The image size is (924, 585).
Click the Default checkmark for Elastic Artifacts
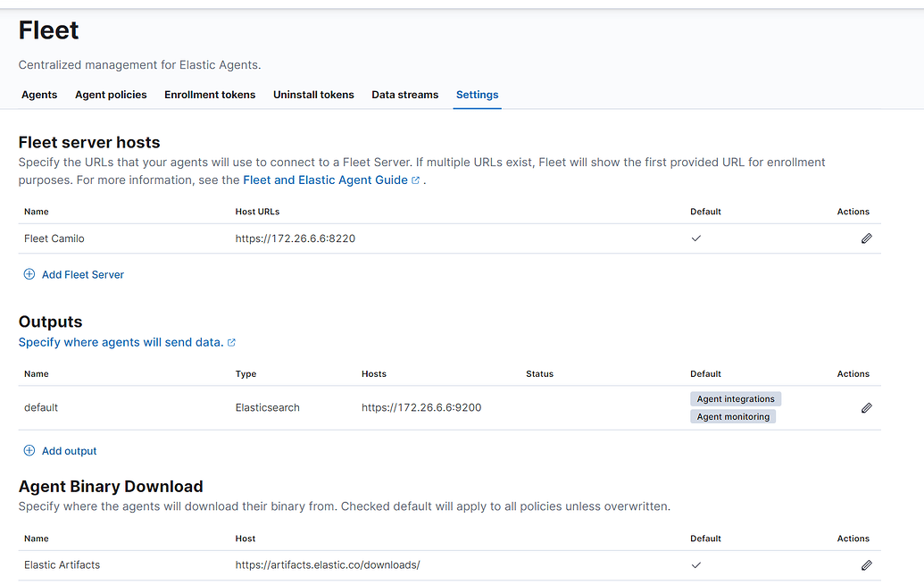click(x=696, y=564)
